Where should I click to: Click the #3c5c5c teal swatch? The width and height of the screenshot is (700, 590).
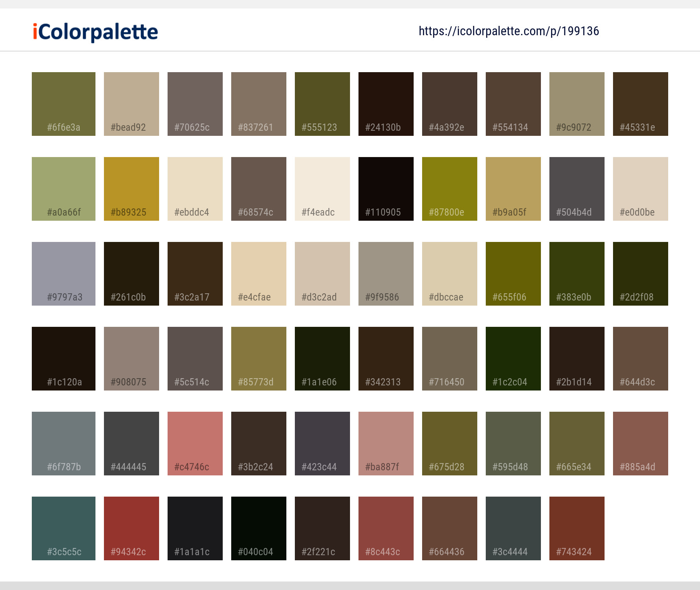[64, 528]
